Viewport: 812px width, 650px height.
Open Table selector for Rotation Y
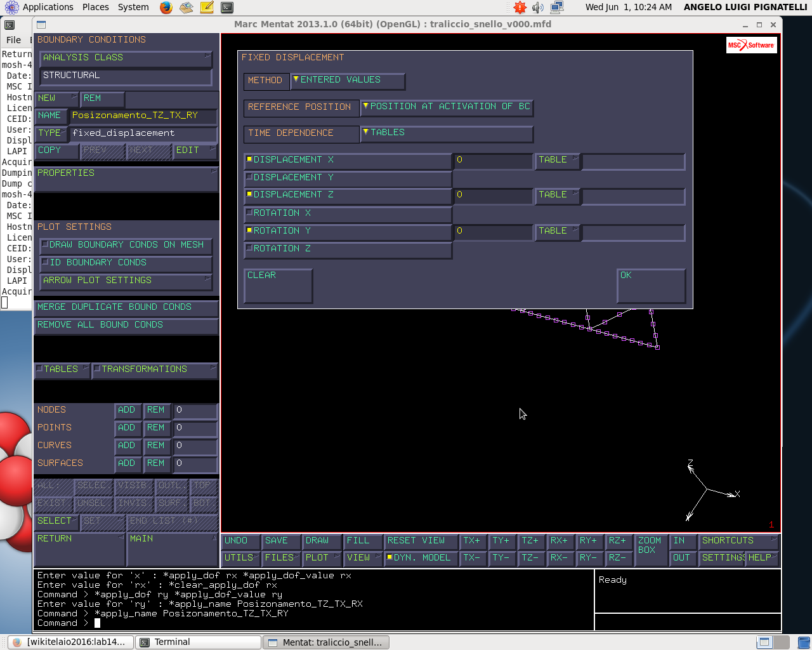click(558, 232)
